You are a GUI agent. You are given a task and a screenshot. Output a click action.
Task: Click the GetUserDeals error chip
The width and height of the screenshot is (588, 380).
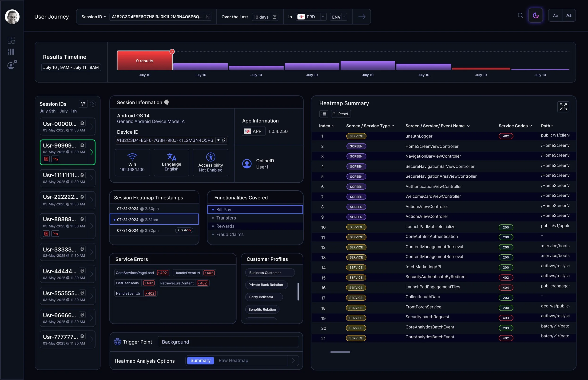[x=135, y=283]
